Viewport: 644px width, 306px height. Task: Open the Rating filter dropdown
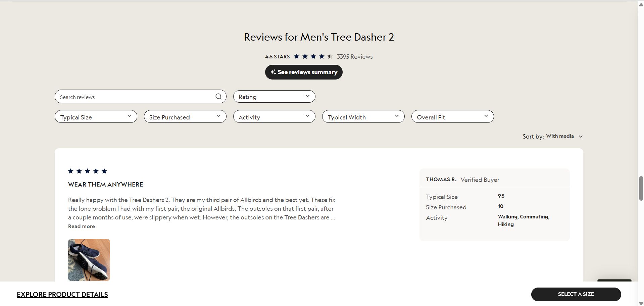tap(274, 97)
